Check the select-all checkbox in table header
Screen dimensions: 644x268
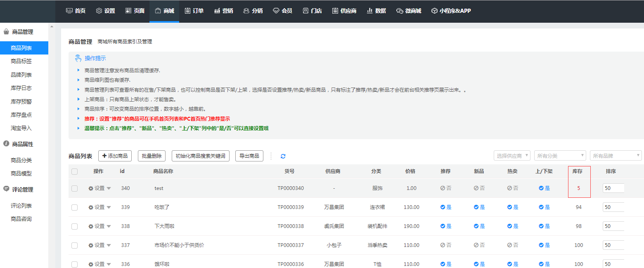(74, 171)
